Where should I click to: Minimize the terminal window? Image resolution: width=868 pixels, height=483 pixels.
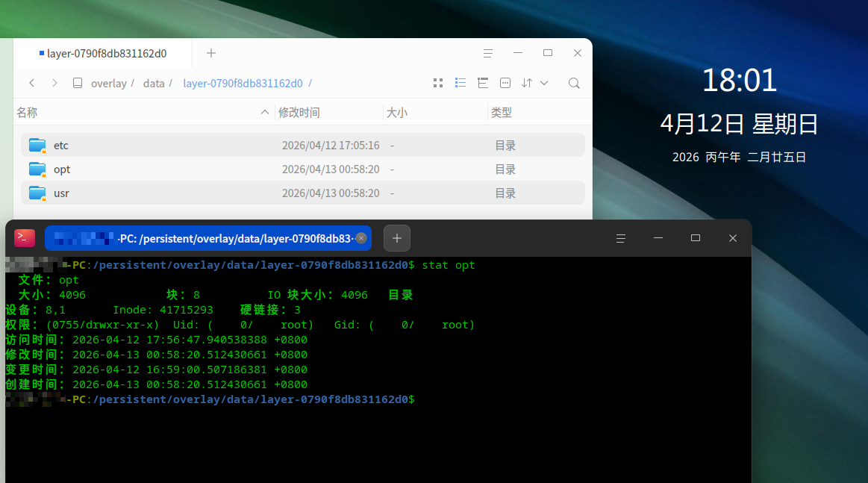(x=658, y=238)
